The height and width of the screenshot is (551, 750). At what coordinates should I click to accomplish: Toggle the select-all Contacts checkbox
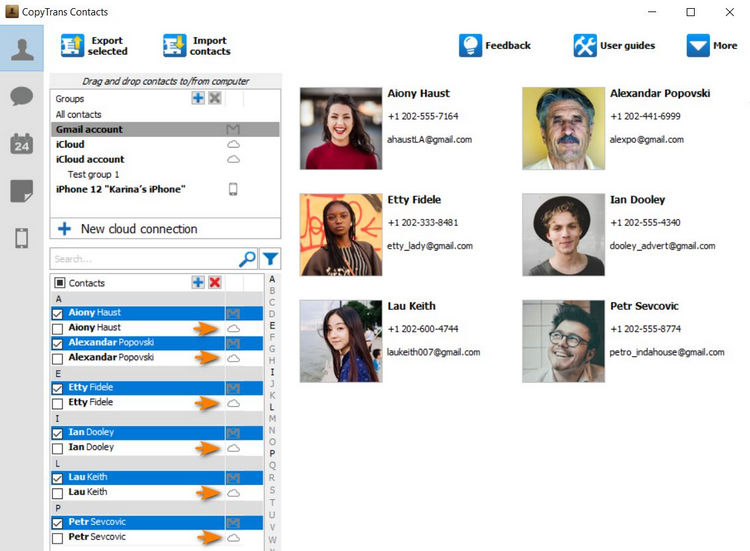tap(59, 283)
